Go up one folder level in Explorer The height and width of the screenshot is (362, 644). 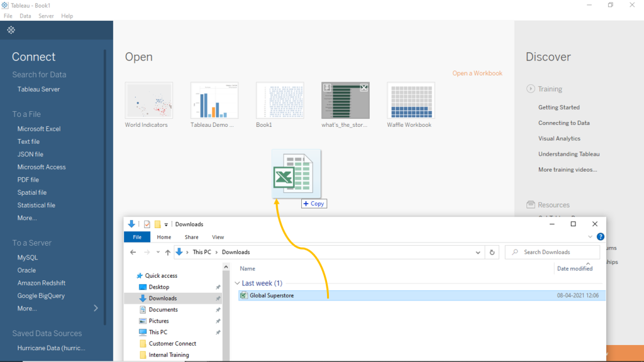point(167,252)
